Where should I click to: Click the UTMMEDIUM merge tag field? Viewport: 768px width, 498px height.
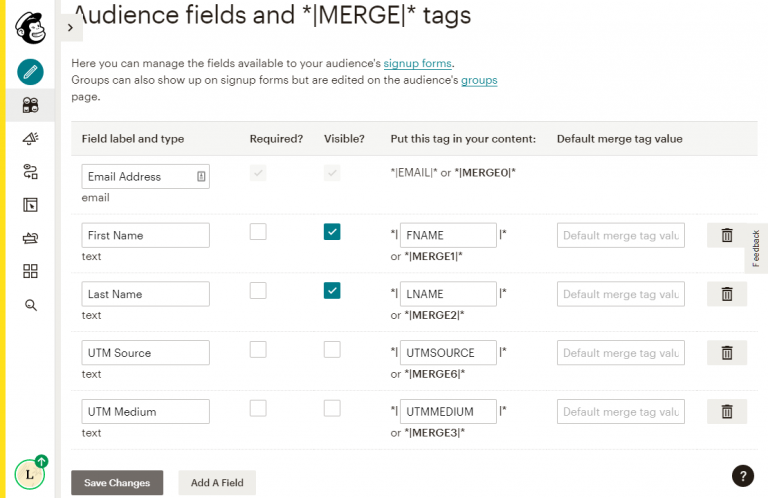(x=448, y=412)
